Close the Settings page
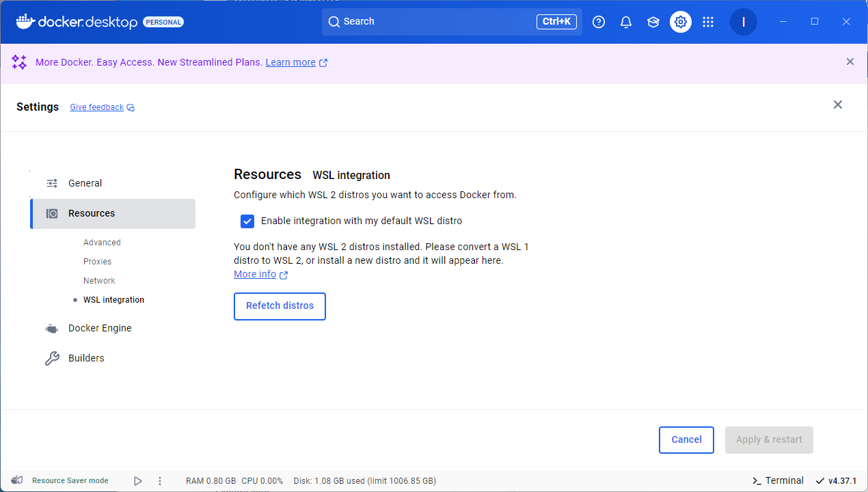Image resolution: width=868 pixels, height=492 pixels. click(838, 105)
